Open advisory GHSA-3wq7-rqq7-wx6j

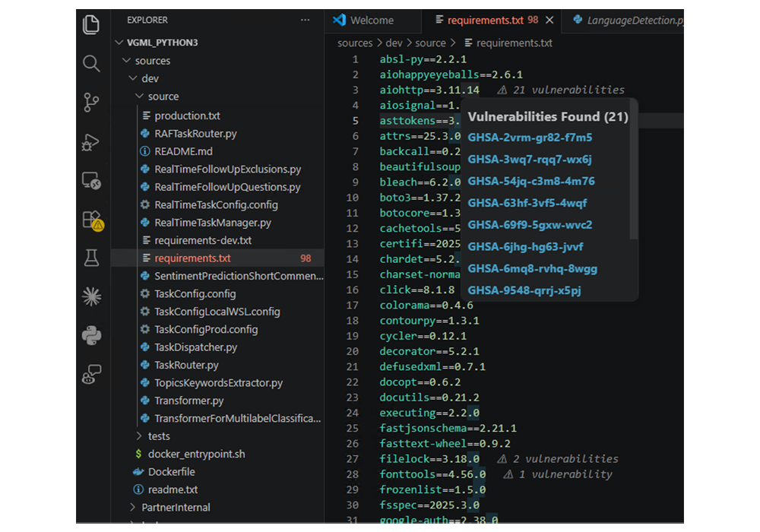pyautogui.click(x=530, y=160)
